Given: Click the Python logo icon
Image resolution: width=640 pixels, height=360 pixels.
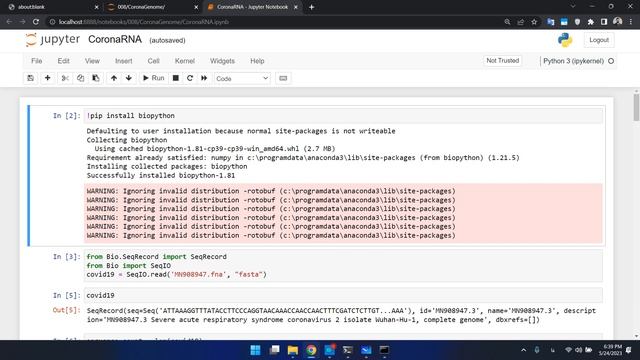Looking at the screenshot, I should pos(565,40).
